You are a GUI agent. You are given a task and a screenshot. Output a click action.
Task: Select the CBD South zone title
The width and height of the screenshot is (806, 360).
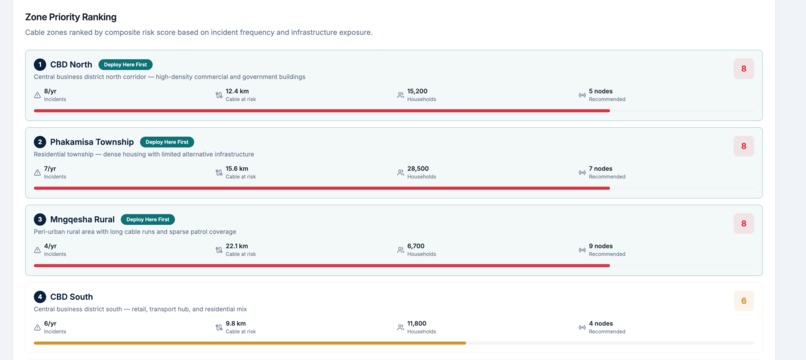point(71,297)
